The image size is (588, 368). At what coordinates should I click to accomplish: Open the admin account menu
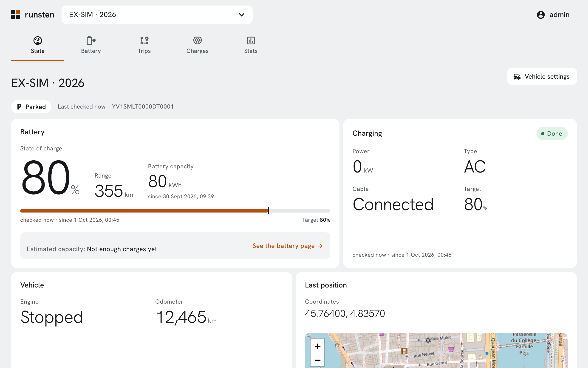click(x=553, y=14)
